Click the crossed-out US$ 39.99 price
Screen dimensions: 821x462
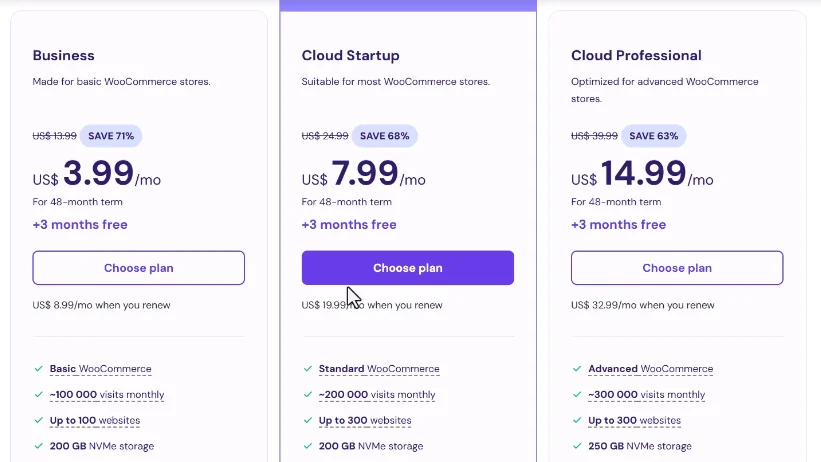(594, 136)
